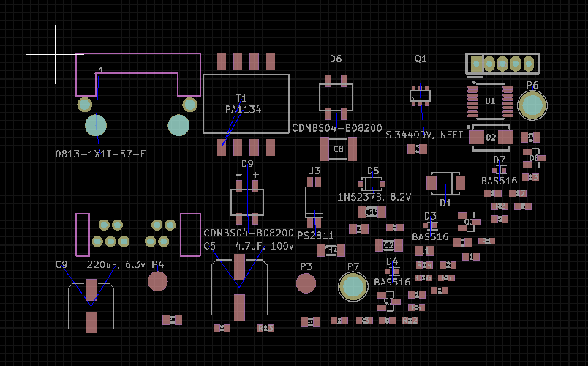This screenshot has height=366, width=588.
Task: Select the D6 bridge rectifier footprint
Action: (336, 97)
